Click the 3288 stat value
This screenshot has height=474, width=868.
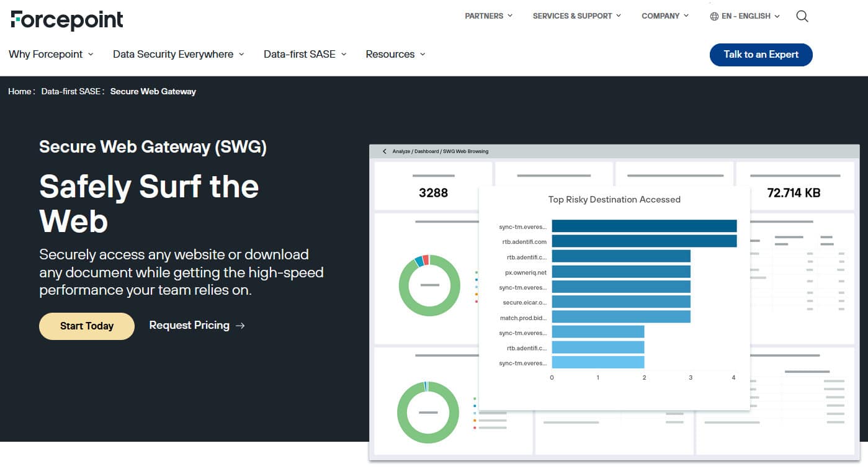(x=433, y=193)
